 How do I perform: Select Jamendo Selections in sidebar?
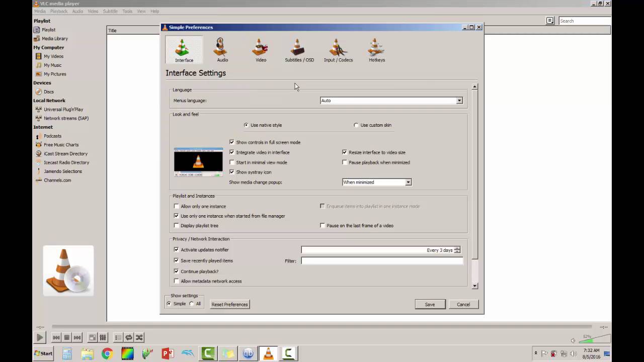[62, 171]
